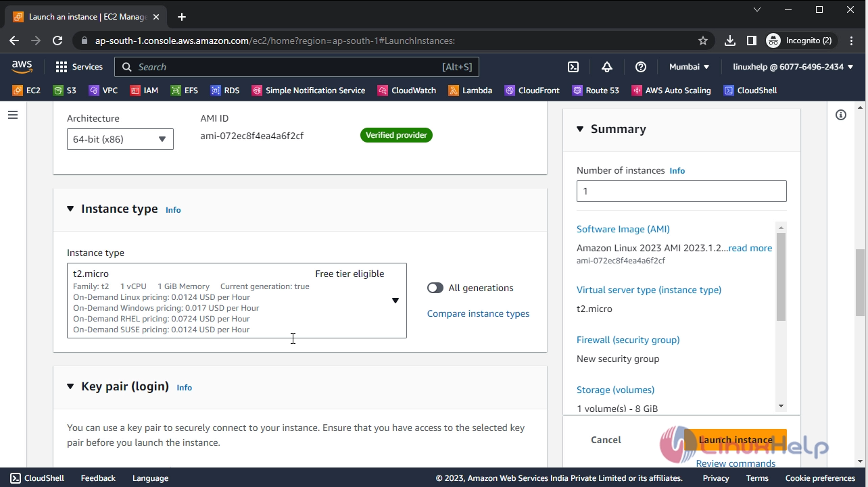Click Feedback in the footer

tap(98, 478)
